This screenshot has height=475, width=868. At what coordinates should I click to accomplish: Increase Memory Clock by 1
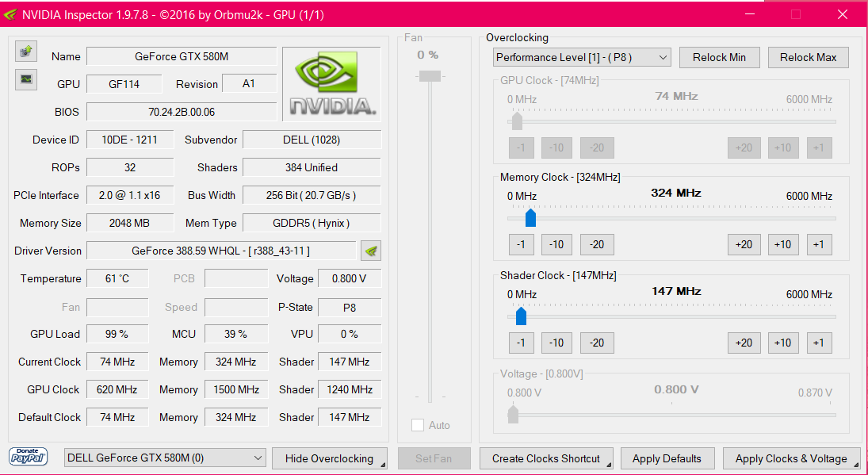[x=819, y=244]
